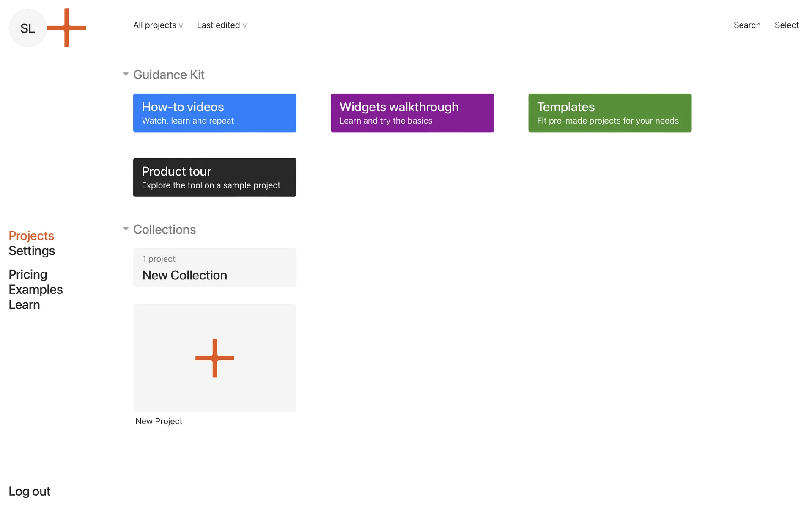Click Search in top right
This screenshot has height=508, width=812.
click(747, 25)
